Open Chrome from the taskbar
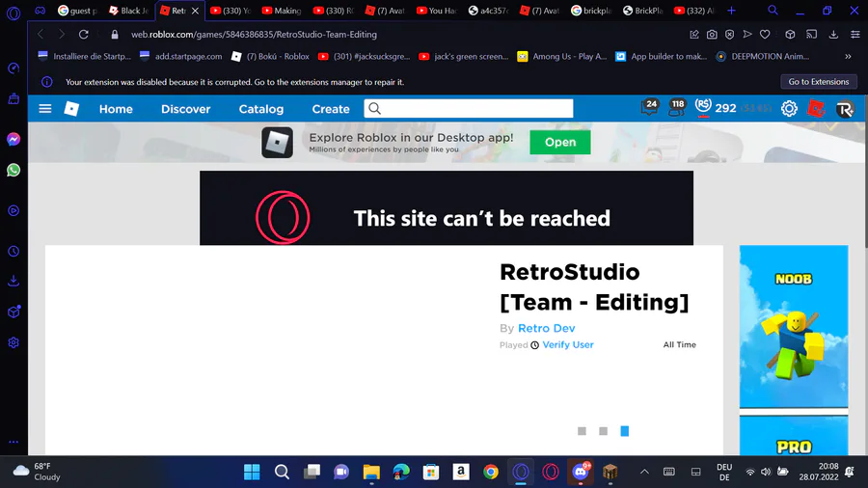 [491, 472]
